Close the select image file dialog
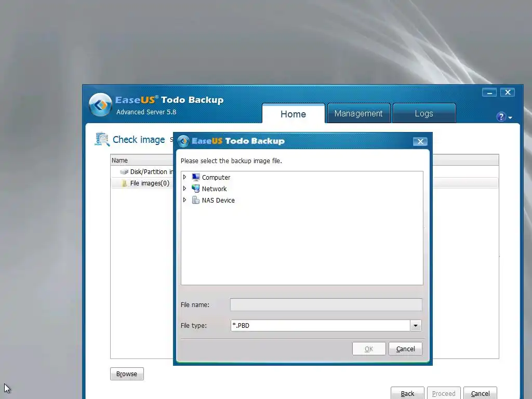532x399 pixels. pyautogui.click(x=420, y=141)
